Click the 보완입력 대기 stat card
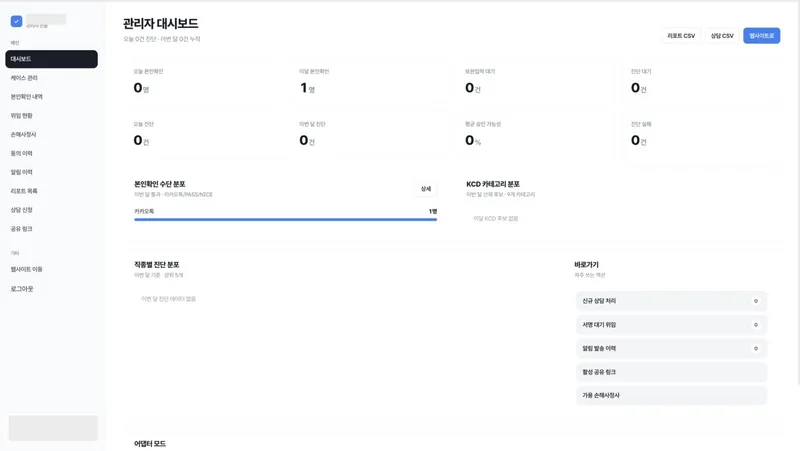Screen dimensions: 800x451 (535, 83)
